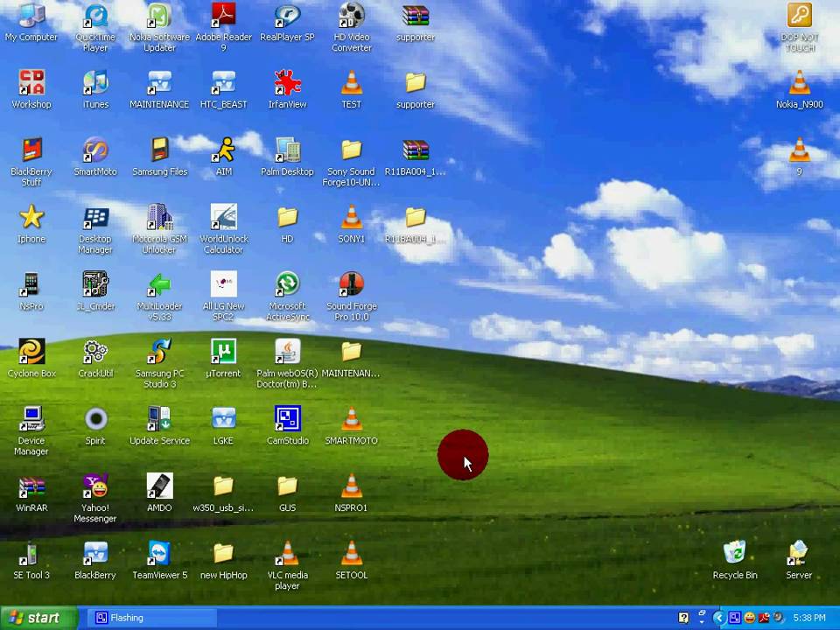Select HD Video Converter icon
Screen dimensions: 840x630
tap(352, 16)
